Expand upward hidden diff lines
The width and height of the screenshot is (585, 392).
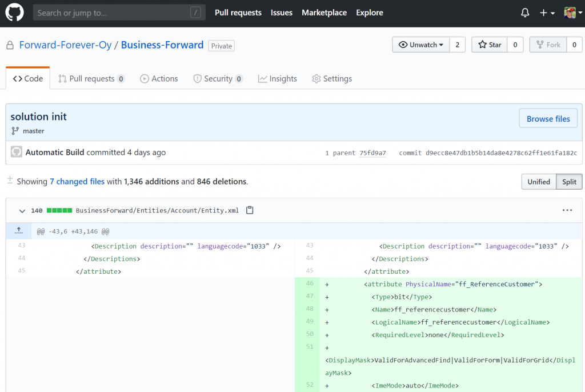click(x=19, y=231)
